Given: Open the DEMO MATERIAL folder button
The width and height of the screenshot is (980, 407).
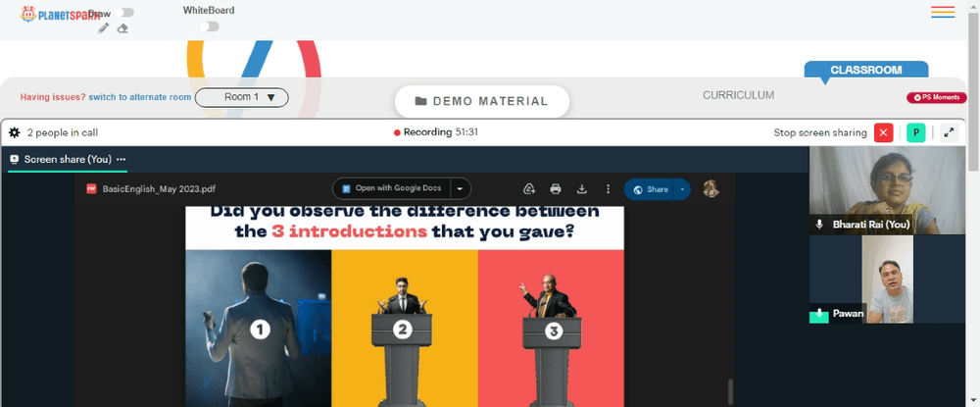Looking at the screenshot, I should click(x=482, y=101).
